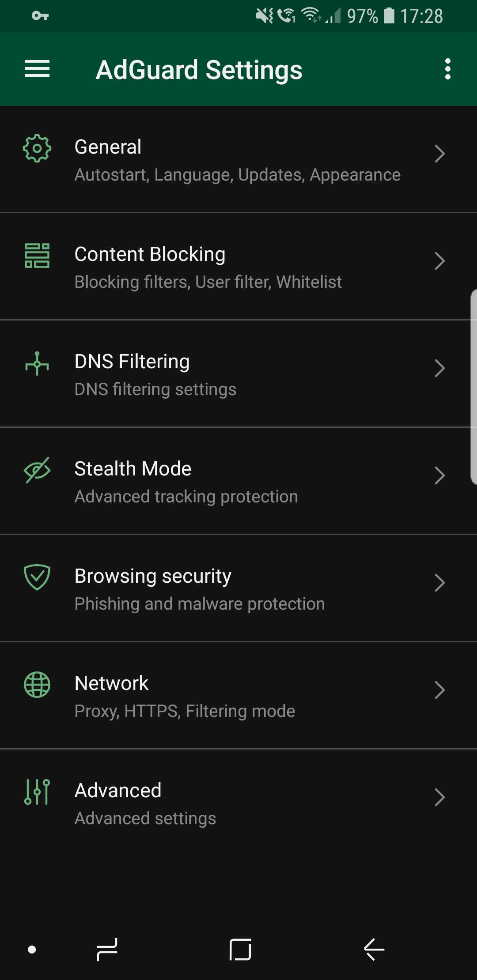Expand Content Blocking via its chevron
This screenshot has height=980, width=477.
(439, 261)
